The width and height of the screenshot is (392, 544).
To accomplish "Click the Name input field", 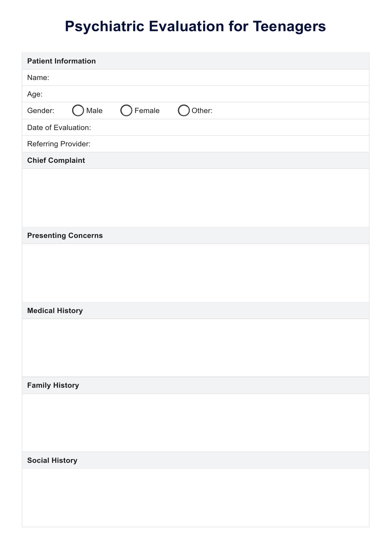I will tap(207, 78).
